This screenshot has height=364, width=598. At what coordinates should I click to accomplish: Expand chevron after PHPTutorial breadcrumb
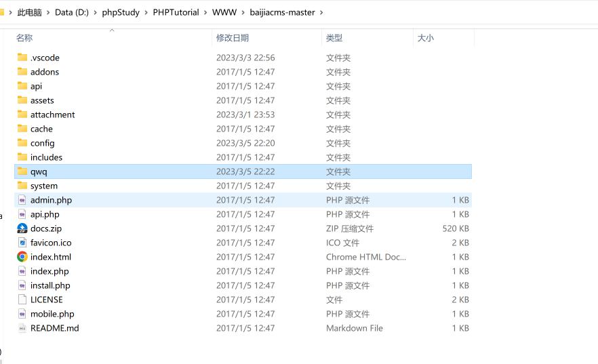click(x=205, y=13)
